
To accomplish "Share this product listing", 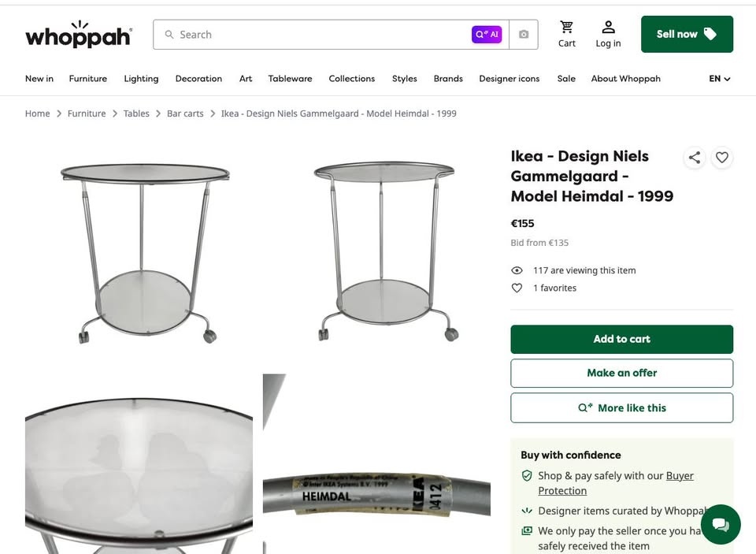I will click(694, 158).
